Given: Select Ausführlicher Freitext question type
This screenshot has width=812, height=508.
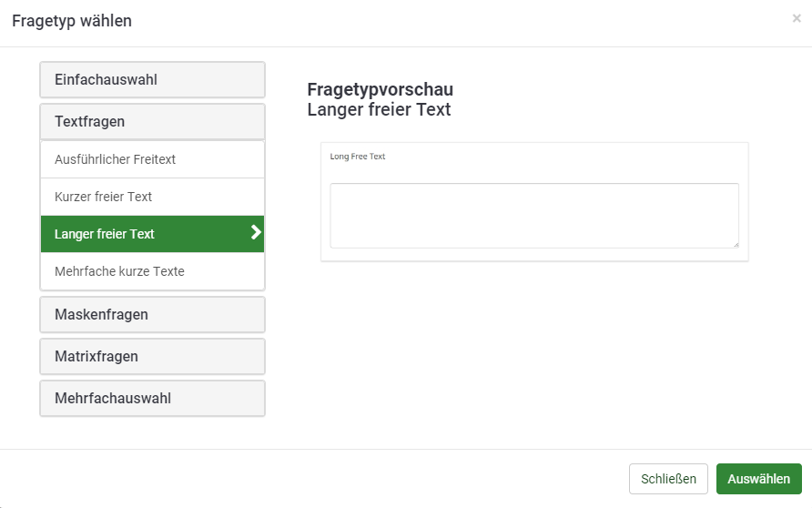Looking at the screenshot, I should click(x=152, y=159).
